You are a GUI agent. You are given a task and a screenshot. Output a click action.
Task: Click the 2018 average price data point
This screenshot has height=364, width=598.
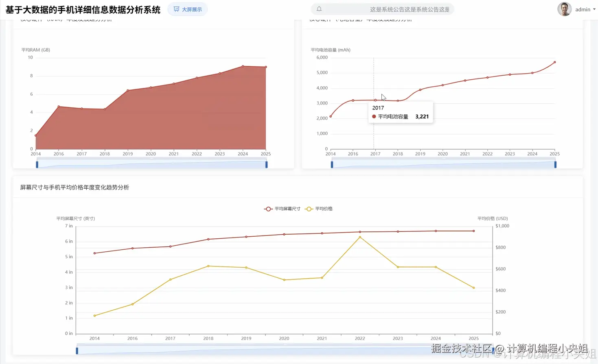pos(208,266)
